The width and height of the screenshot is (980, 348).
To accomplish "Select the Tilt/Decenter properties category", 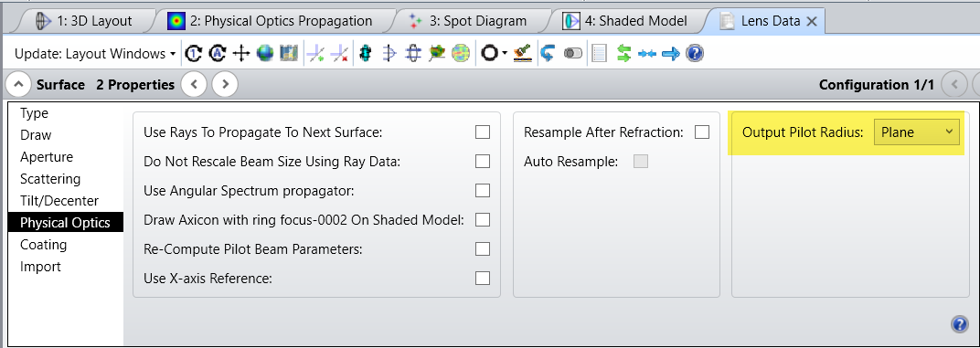I will pos(66,201).
